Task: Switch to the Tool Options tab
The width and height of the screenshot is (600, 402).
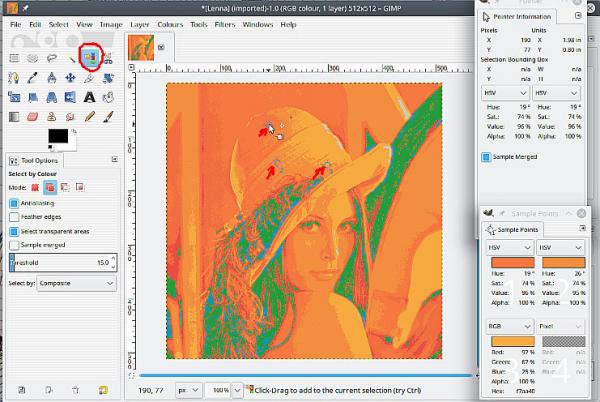Action: coord(34,161)
